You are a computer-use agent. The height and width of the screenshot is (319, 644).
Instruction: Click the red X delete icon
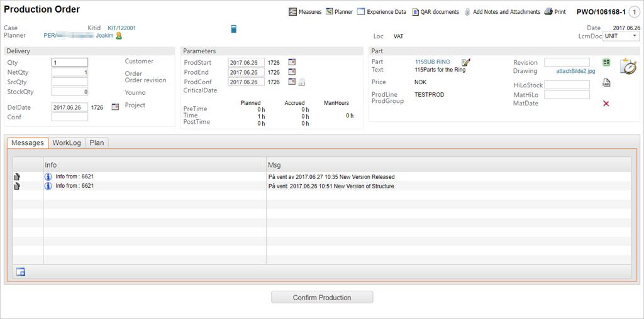pos(606,104)
